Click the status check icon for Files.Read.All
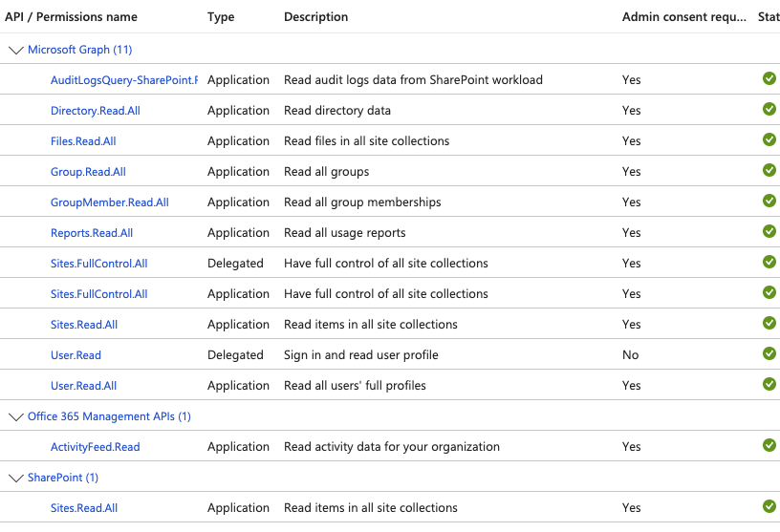The image size is (780, 532). pyautogui.click(x=769, y=139)
